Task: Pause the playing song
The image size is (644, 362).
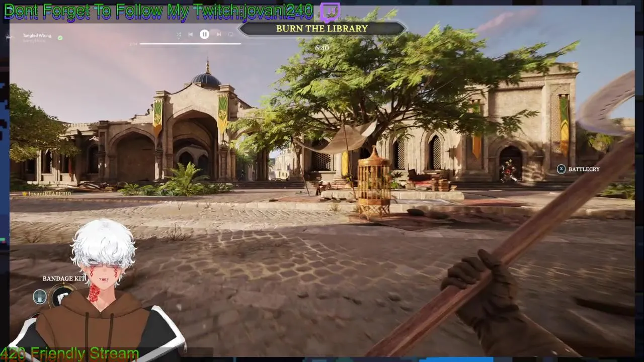Action: click(204, 34)
